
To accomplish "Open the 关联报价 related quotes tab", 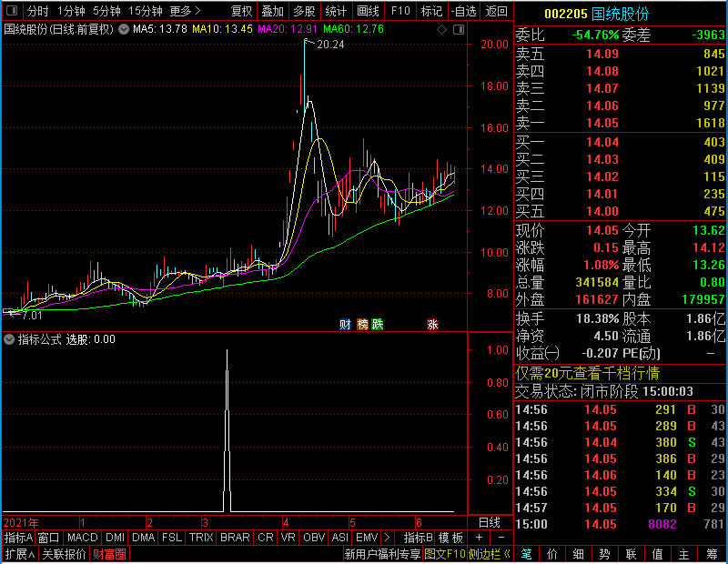I will pyautogui.click(x=64, y=554).
